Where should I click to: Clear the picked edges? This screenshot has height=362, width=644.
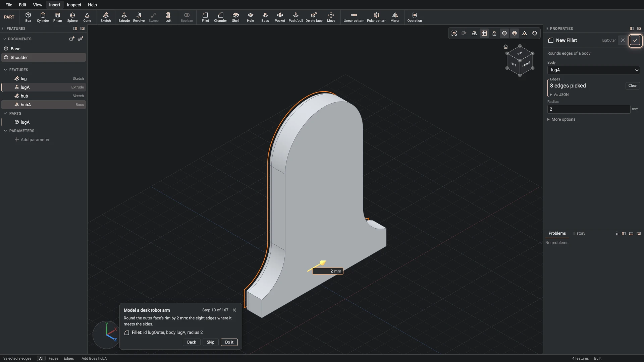coord(632,86)
